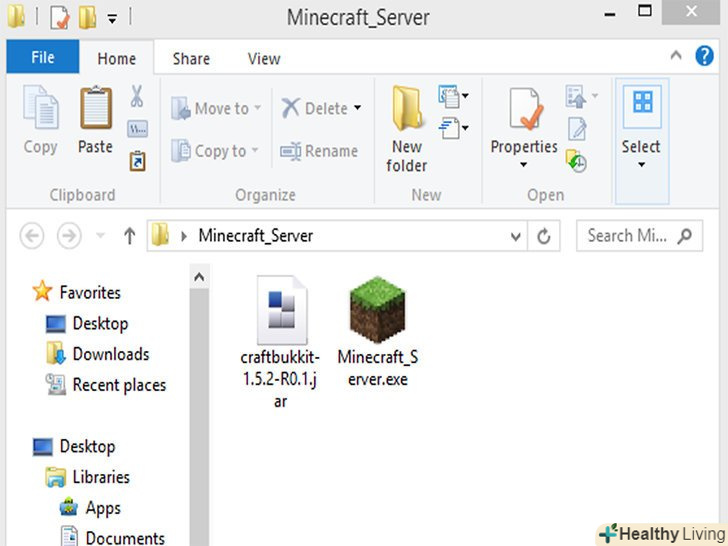
Task: Open the New item dropdown icon
Action: pos(453,96)
